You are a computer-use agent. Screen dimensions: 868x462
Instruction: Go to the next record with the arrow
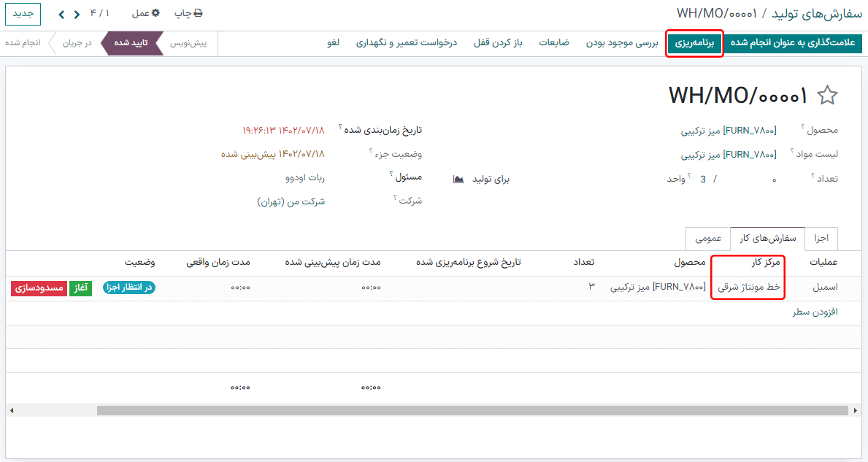click(61, 14)
